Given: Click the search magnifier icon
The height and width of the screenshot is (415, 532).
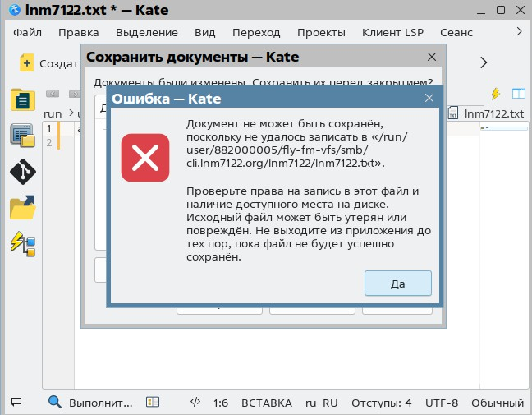Looking at the screenshot, I should (55, 402).
